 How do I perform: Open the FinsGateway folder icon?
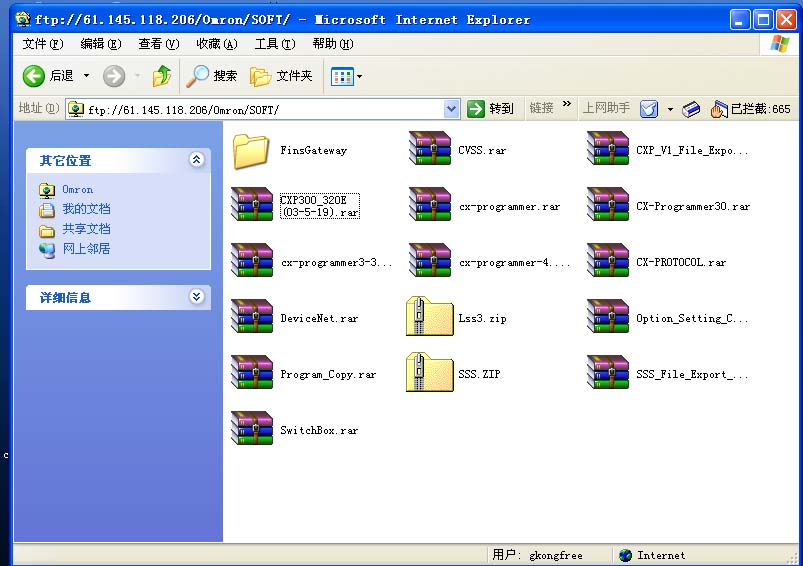tap(251, 151)
